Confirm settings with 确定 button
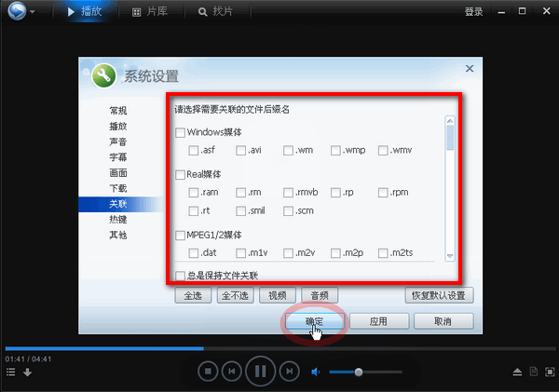Screen dimensions: 559x392 pos(315,321)
